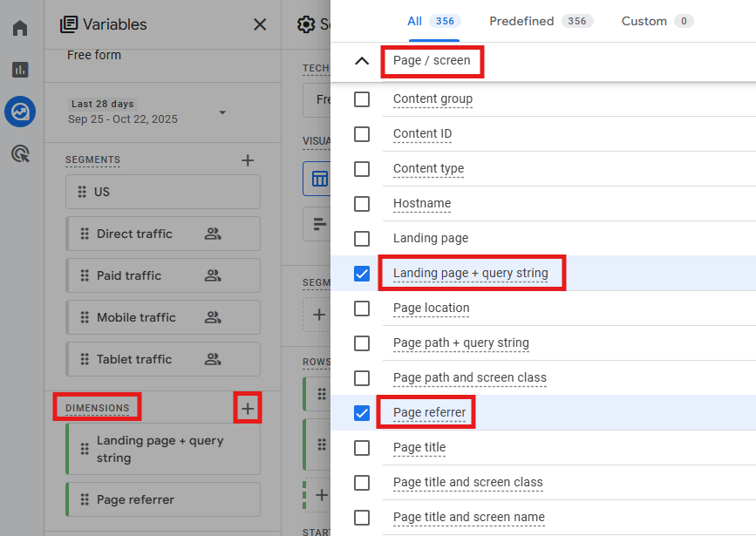Screen dimensions: 756x536
Task: Click Page title and screen name label
Action: click(468, 517)
